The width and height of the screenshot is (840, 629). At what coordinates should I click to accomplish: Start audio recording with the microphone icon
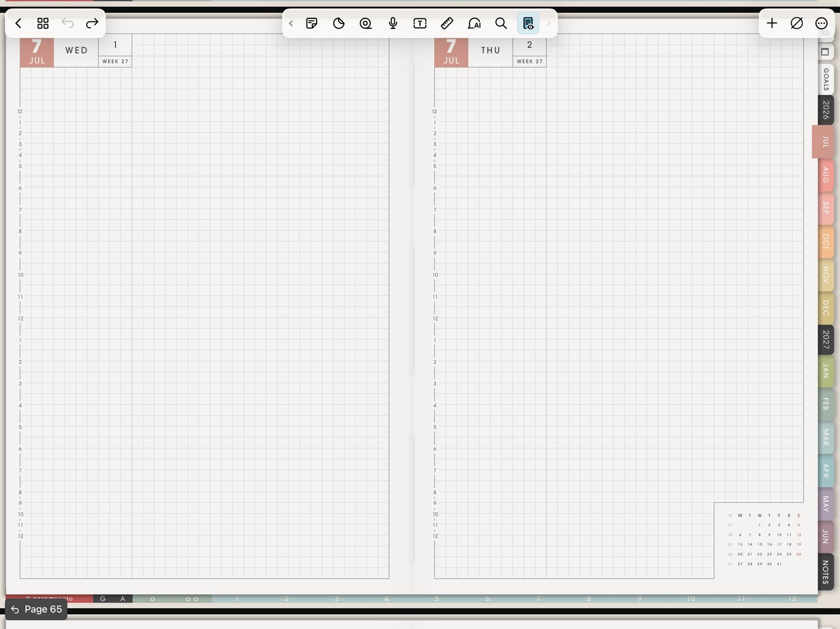393,23
